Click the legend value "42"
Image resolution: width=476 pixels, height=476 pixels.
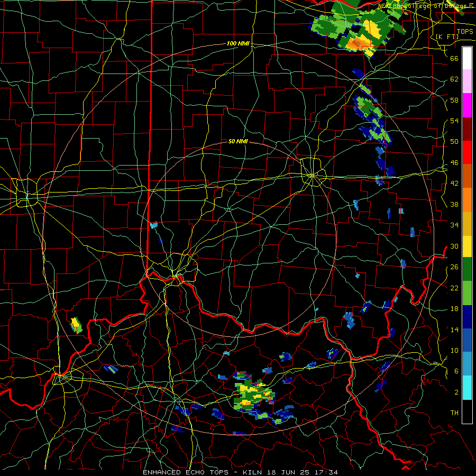454,183
